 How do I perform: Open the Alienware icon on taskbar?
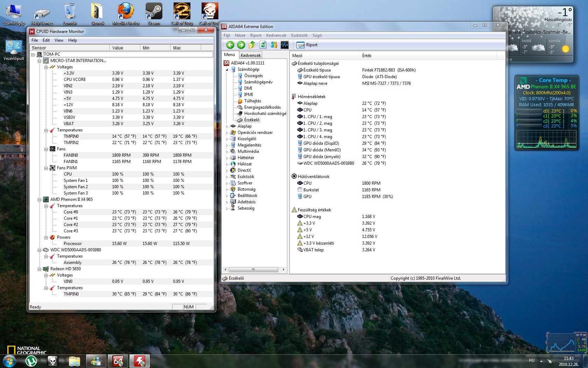point(52,361)
